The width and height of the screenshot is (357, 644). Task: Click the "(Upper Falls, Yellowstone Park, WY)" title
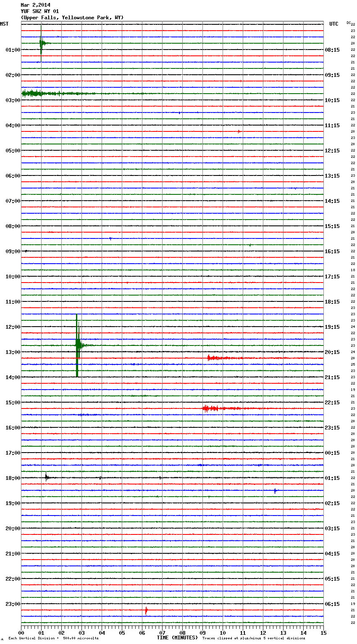(x=72, y=18)
